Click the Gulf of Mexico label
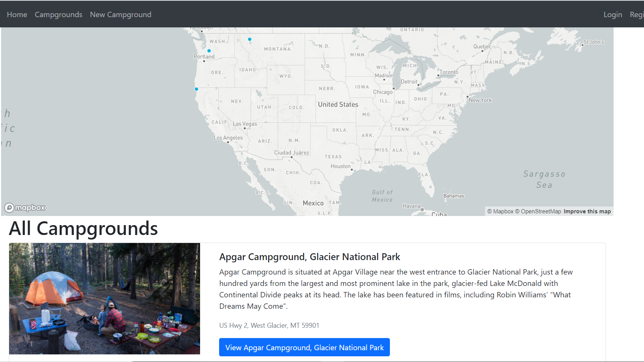This screenshot has height=362, width=644. (382, 196)
